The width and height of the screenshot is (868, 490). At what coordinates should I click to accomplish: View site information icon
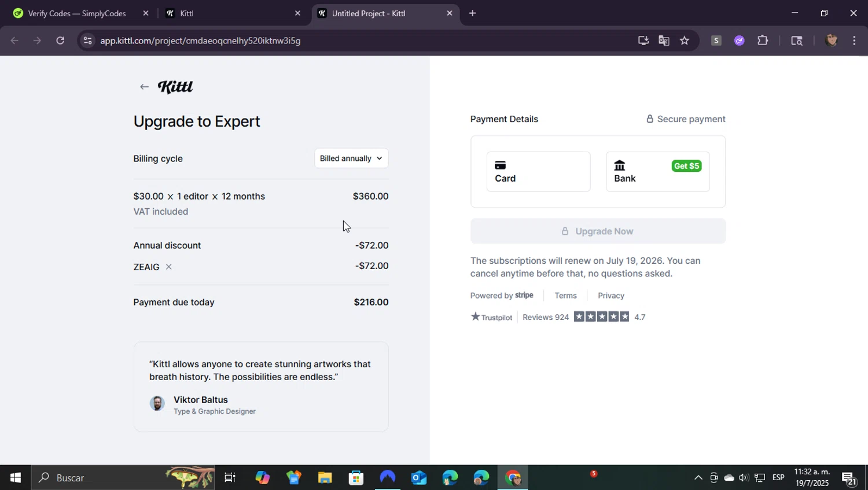(x=87, y=40)
